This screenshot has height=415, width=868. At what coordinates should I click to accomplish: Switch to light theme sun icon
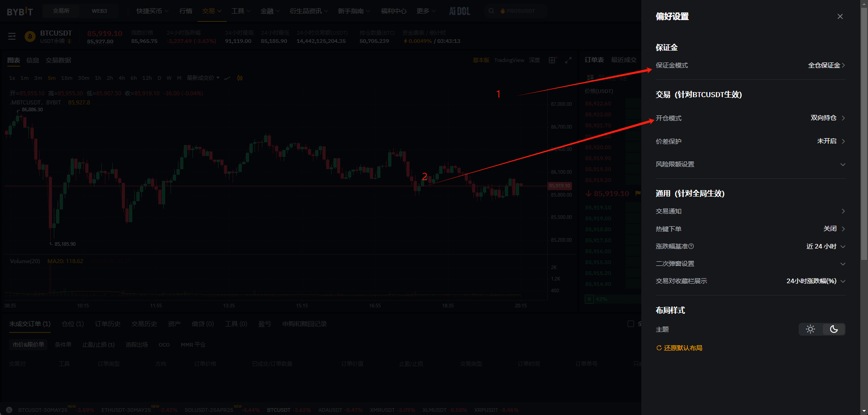[x=810, y=329]
